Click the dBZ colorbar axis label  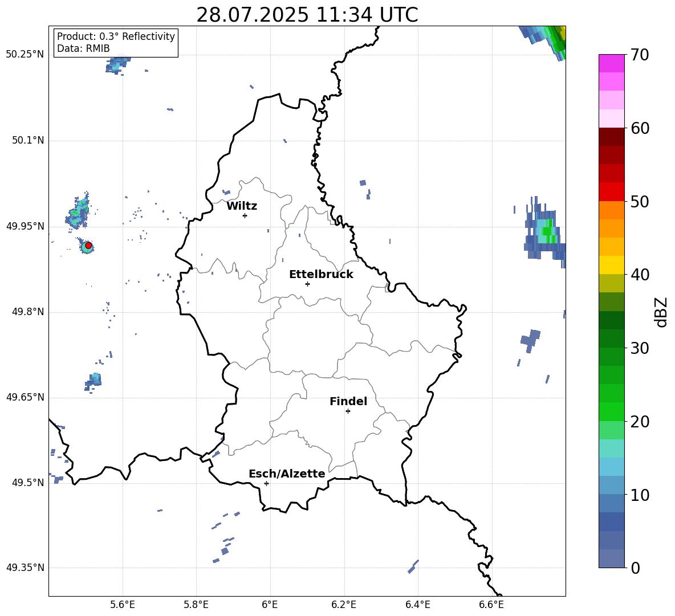click(x=661, y=312)
